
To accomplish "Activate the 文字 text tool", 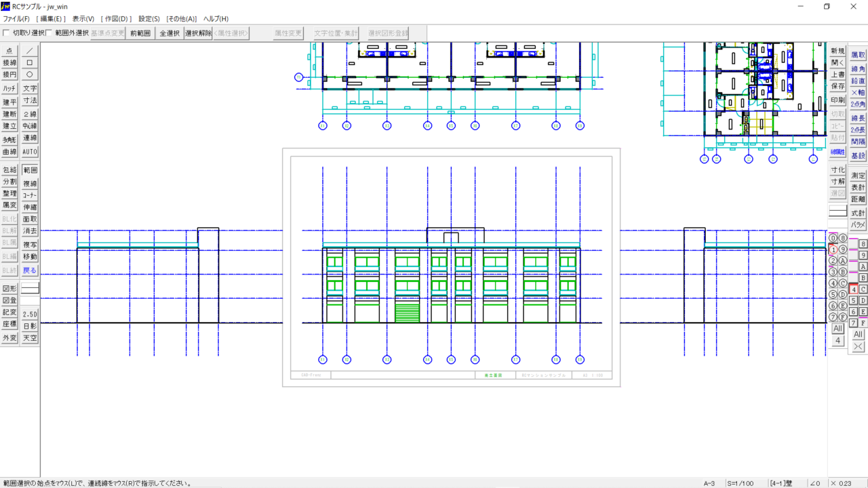I will click(x=30, y=88).
